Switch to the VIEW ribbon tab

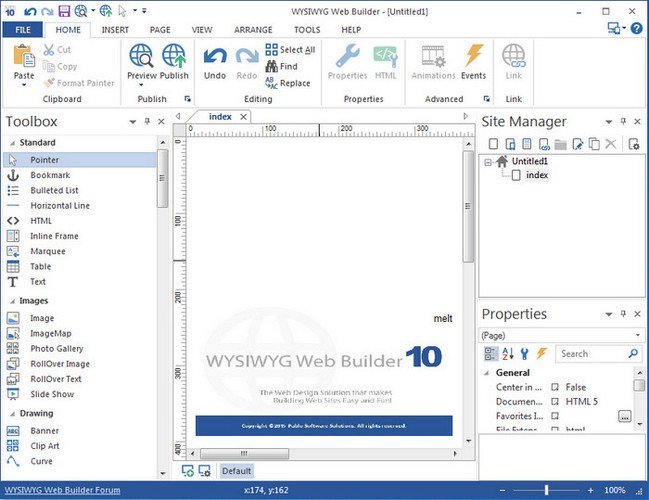[202, 30]
